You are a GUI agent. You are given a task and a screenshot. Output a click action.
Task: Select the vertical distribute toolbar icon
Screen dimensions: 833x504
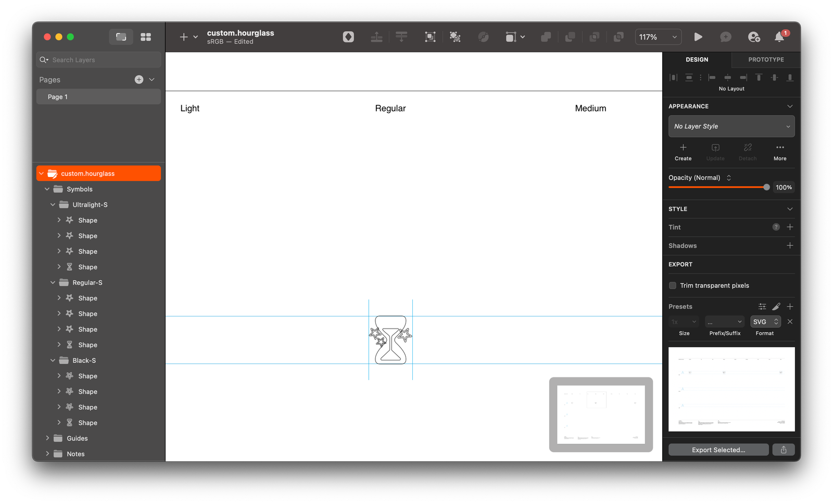pos(401,37)
